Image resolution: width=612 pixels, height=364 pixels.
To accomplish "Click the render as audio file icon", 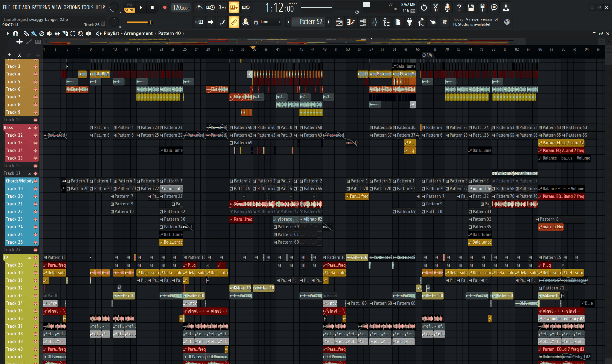I will [x=483, y=8].
